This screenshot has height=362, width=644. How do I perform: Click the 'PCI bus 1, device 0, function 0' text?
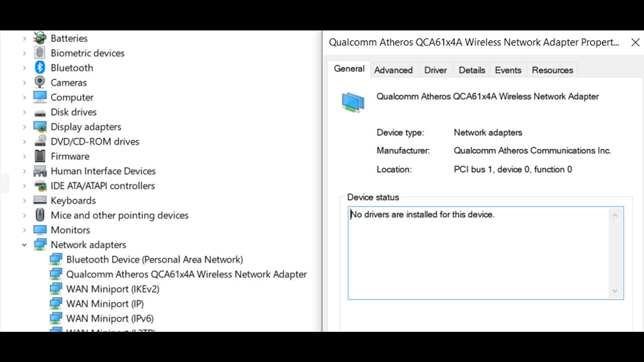click(513, 169)
